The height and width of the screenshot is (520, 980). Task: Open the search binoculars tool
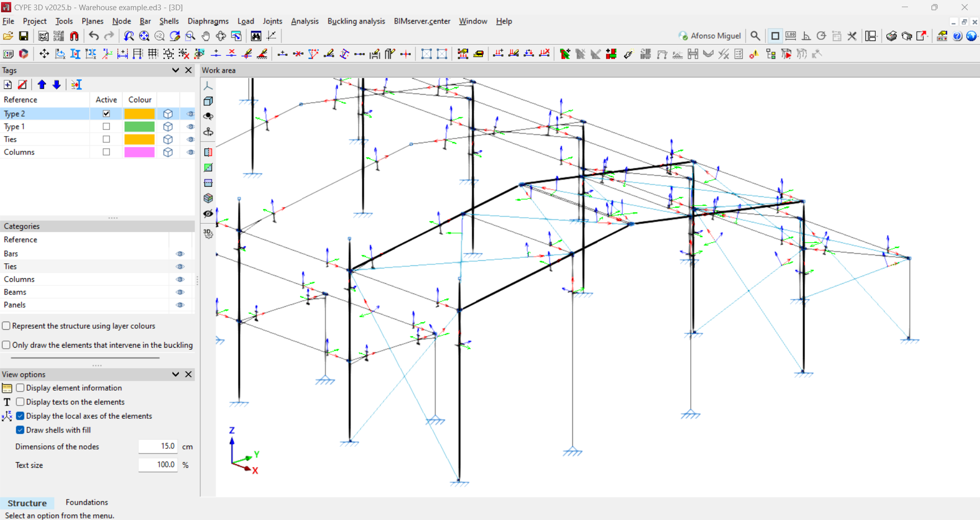(255, 36)
